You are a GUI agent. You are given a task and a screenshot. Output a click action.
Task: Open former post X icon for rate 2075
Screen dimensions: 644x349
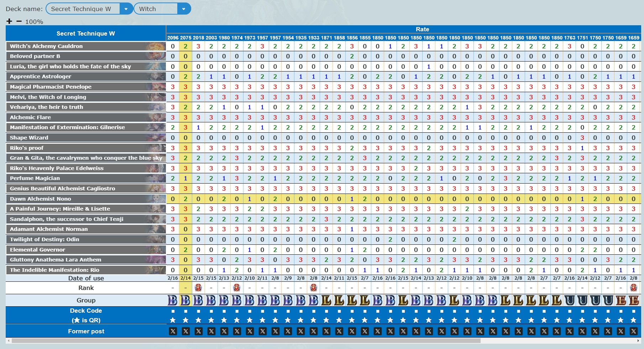click(x=186, y=331)
